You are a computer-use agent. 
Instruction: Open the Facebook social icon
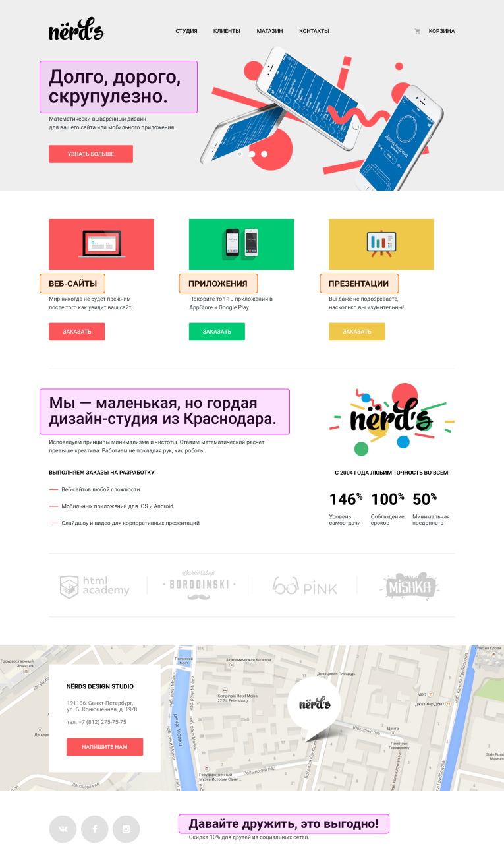coord(94,829)
